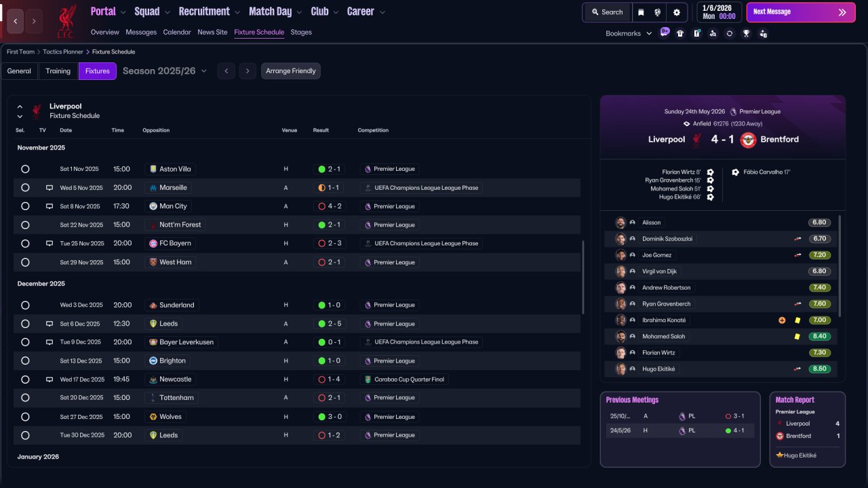Go to the previous season arrow
Screen dimensions: 868x488
(x=226, y=71)
